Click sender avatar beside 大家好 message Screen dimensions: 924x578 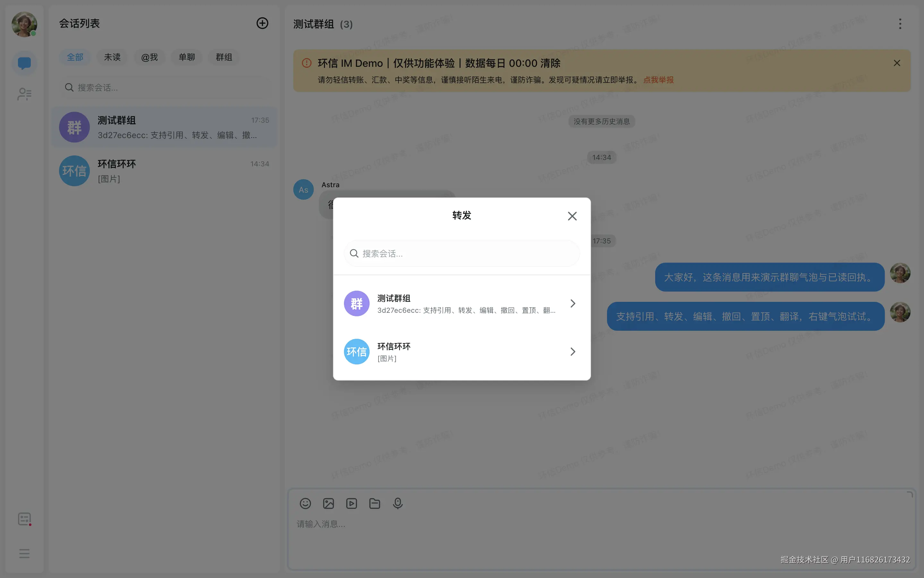(900, 273)
